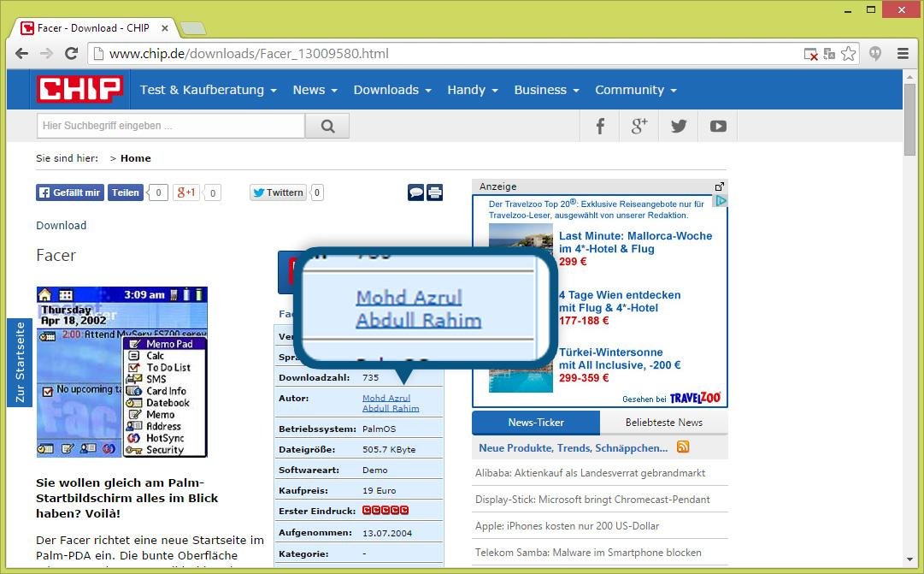
Task: Open Display-Stick: Microsoft Chromecast-Pendant news
Action: coord(592,500)
